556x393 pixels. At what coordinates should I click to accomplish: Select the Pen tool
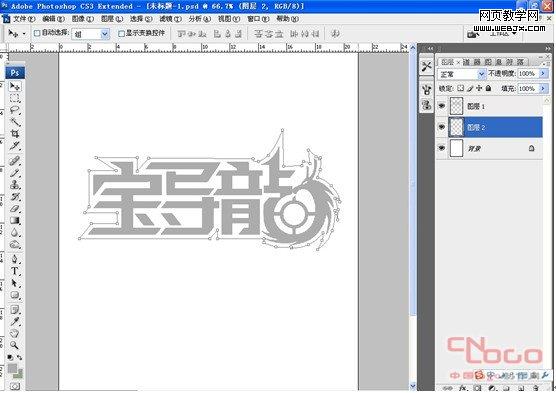(x=15, y=259)
